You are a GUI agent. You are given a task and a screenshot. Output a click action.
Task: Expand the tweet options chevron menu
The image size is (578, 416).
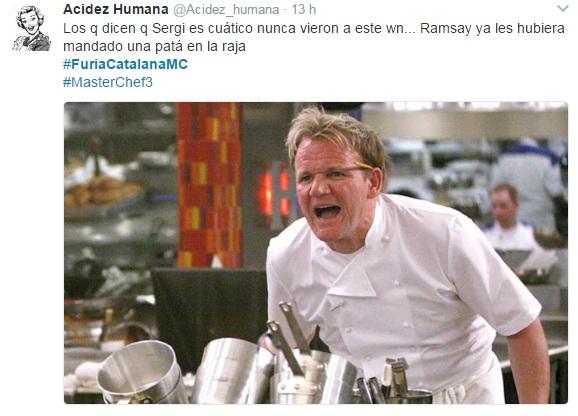pos(563,9)
